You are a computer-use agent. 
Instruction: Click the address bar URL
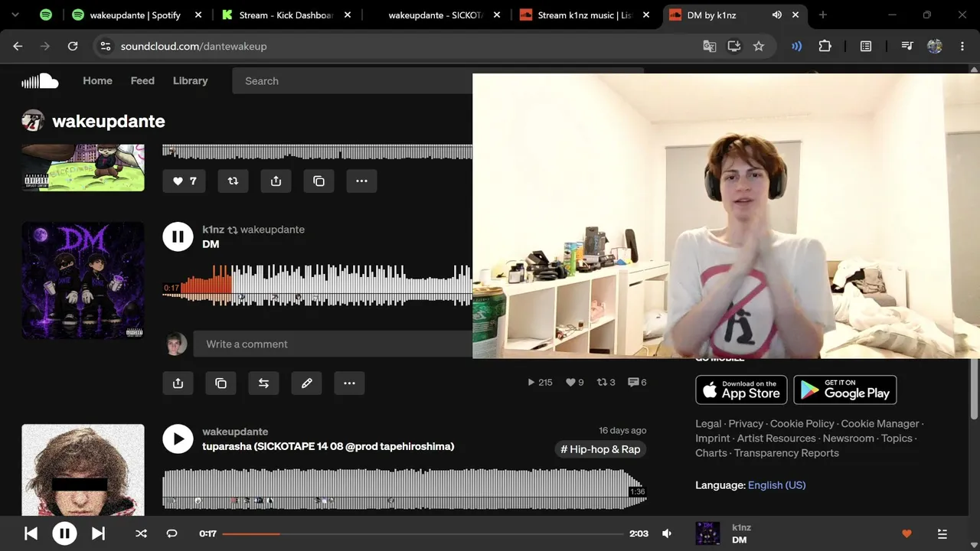coord(194,46)
